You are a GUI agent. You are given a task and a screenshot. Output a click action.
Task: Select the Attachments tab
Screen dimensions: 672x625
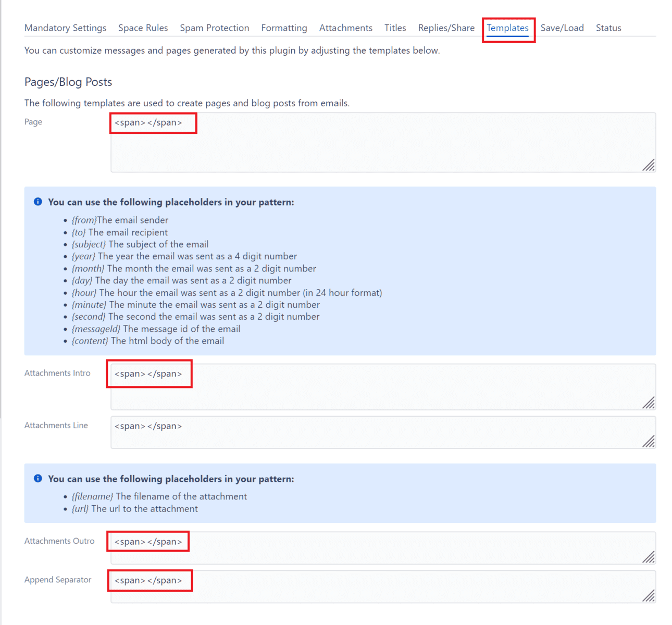(346, 28)
